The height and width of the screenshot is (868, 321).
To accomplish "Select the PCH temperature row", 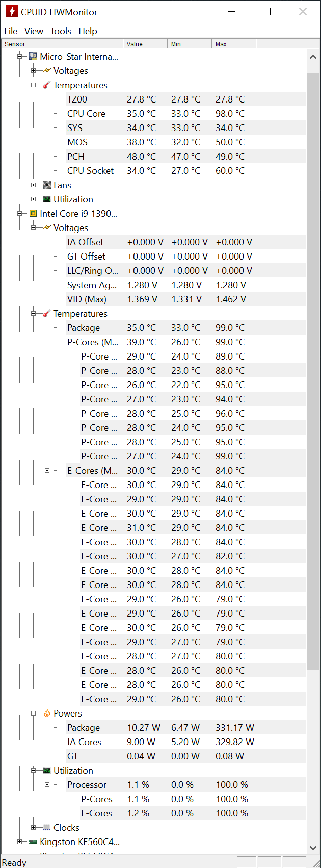I will click(x=186, y=157).
